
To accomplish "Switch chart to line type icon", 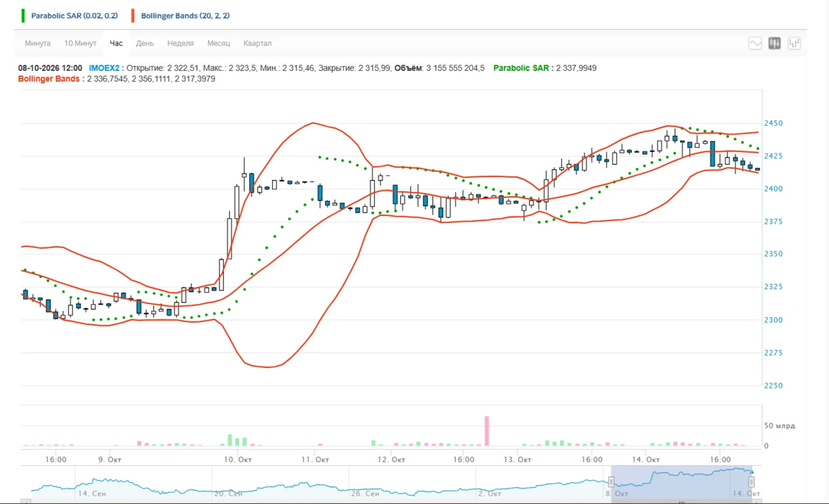I will pyautogui.click(x=755, y=43).
